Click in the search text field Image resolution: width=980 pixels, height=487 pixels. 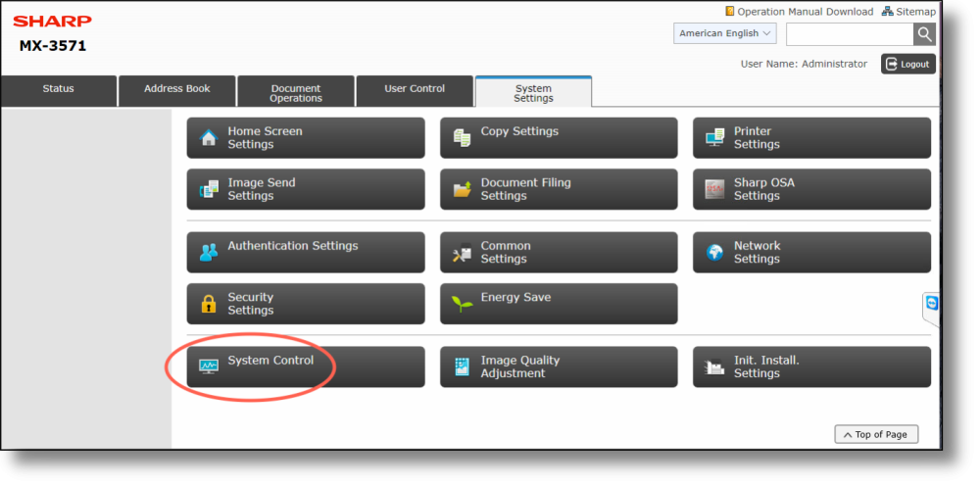click(x=850, y=33)
